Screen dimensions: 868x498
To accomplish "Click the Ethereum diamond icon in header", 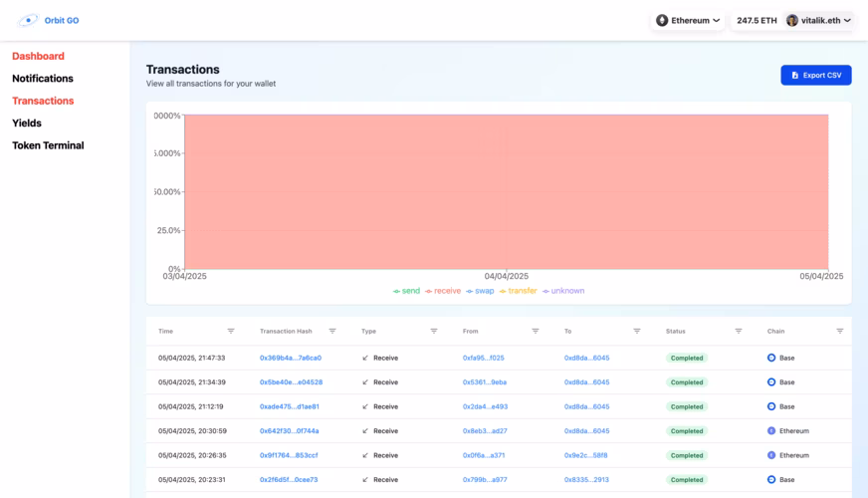I will [662, 21].
